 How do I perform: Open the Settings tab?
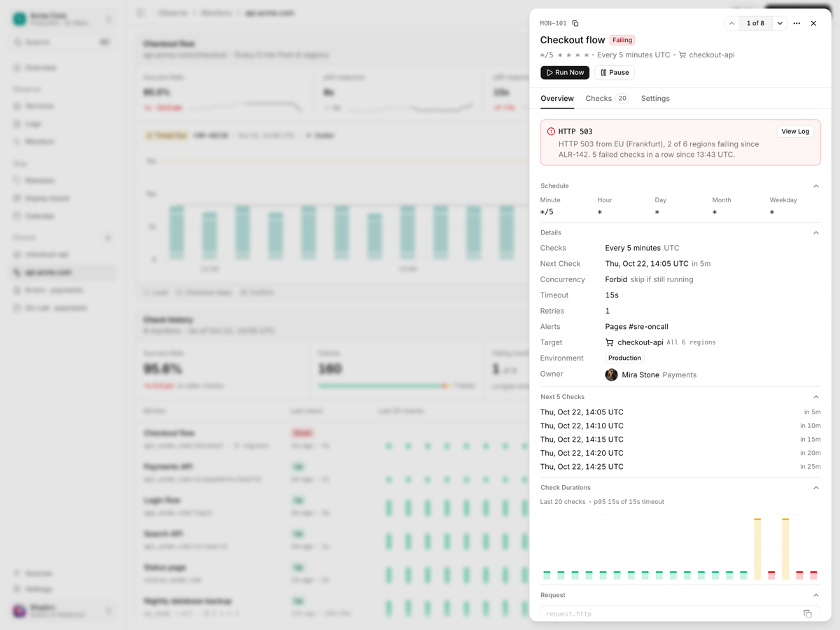tap(655, 99)
